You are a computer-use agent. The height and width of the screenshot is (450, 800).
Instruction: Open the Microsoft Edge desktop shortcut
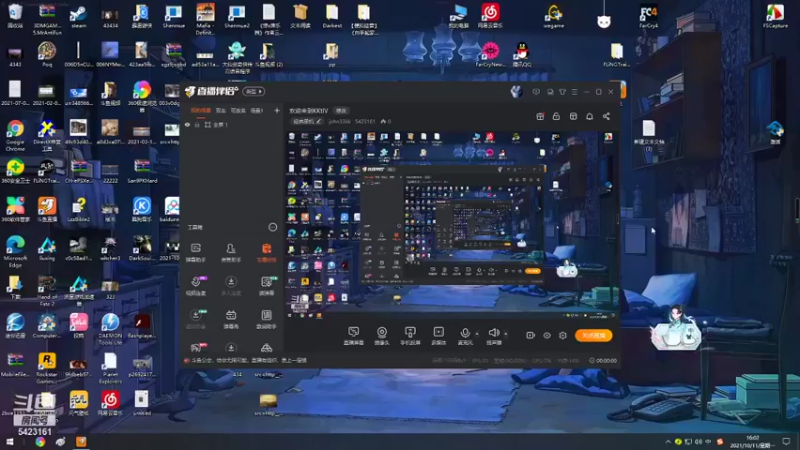[15, 252]
